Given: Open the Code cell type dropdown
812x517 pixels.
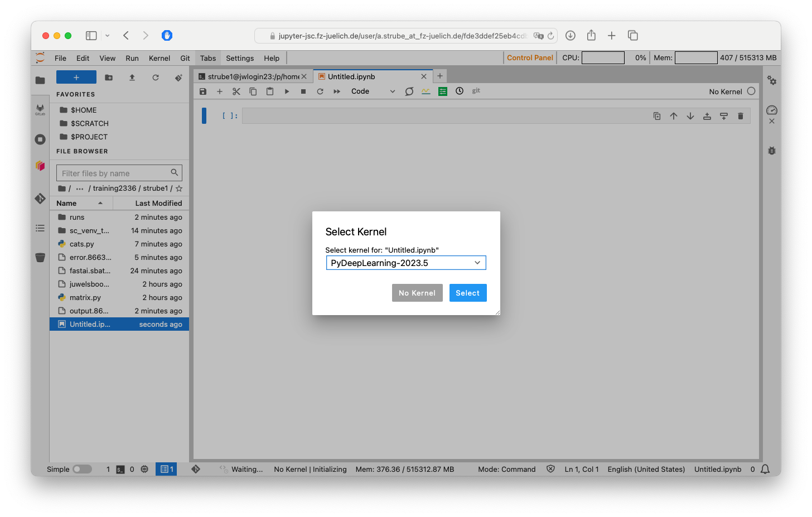Looking at the screenshot, I should coord(373,91).
